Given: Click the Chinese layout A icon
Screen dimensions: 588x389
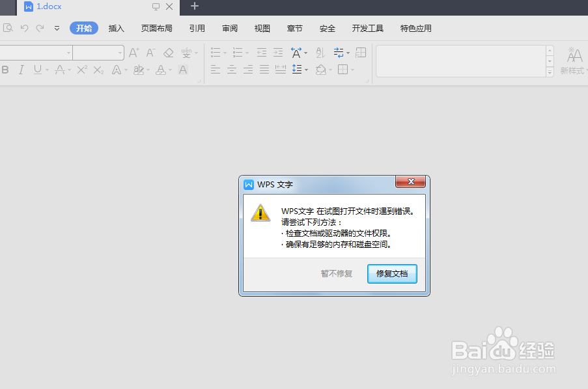Looking at the screenshot, I should click(x=296, y=53).
